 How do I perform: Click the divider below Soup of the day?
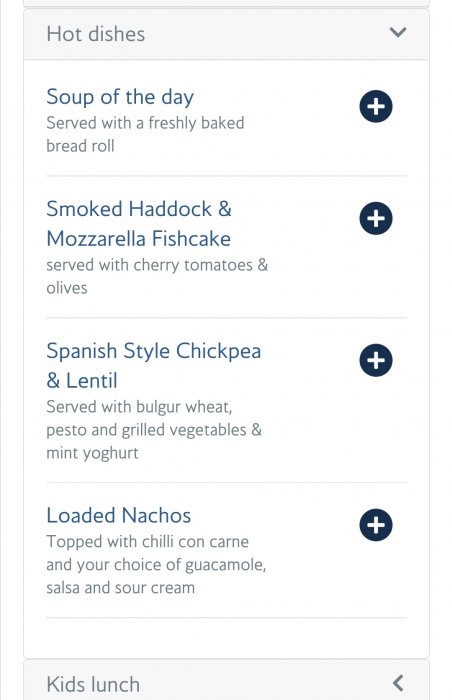(226, 176)
